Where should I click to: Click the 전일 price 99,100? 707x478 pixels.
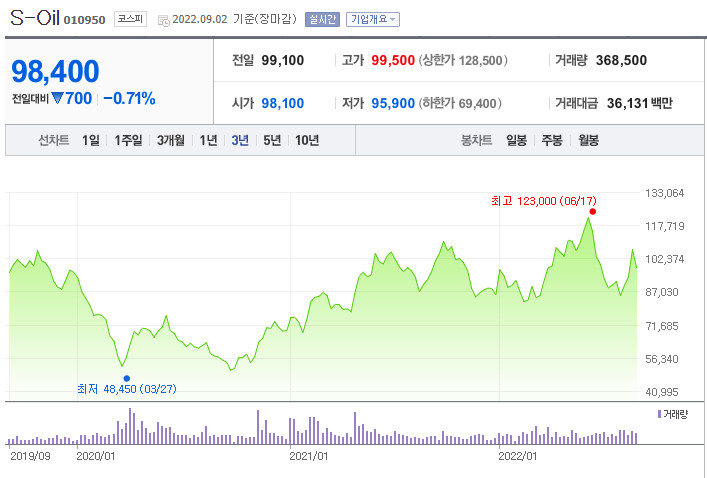(x=283, y=60)
